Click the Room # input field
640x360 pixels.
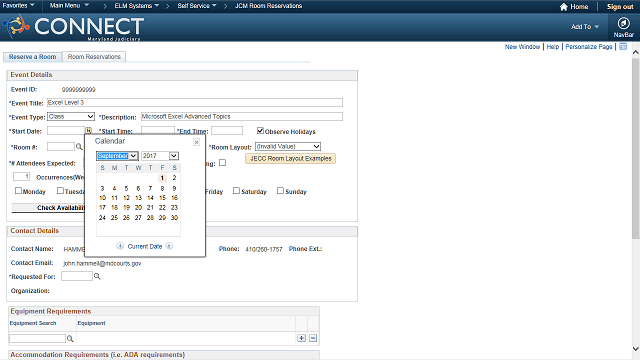pos(61,147)
